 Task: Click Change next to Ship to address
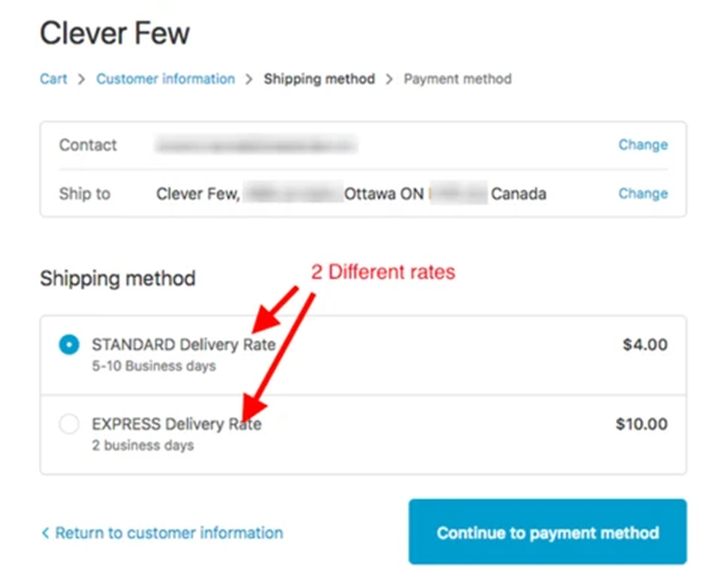(x=643, y=194)
